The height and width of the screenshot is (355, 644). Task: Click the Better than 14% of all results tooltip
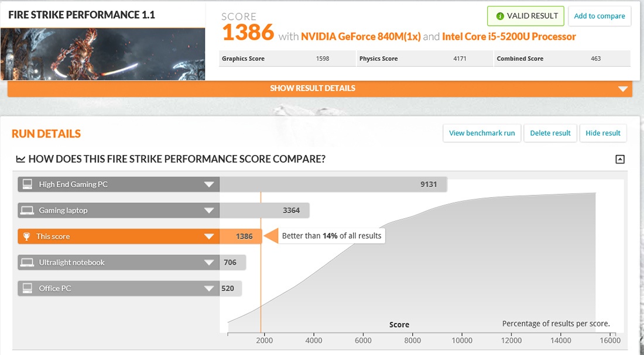331,236
